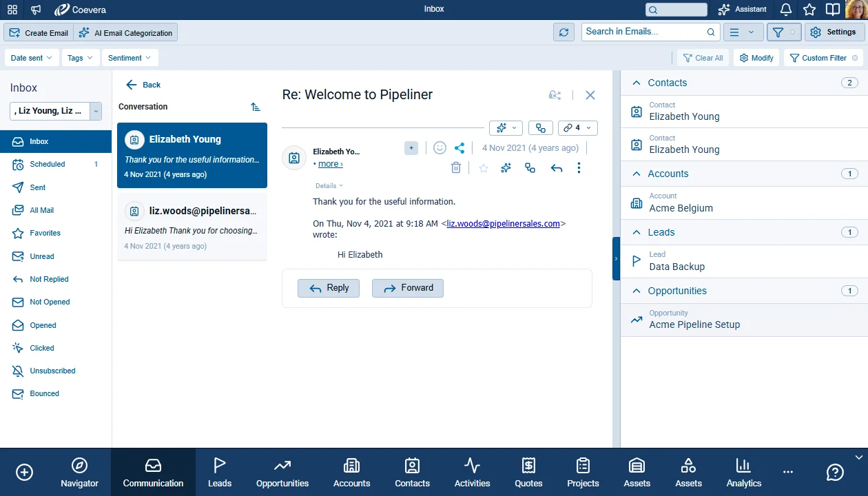Click the Create Email button
Image resolution: width=868 pixels, height=496 pixels.
[39, 32]
